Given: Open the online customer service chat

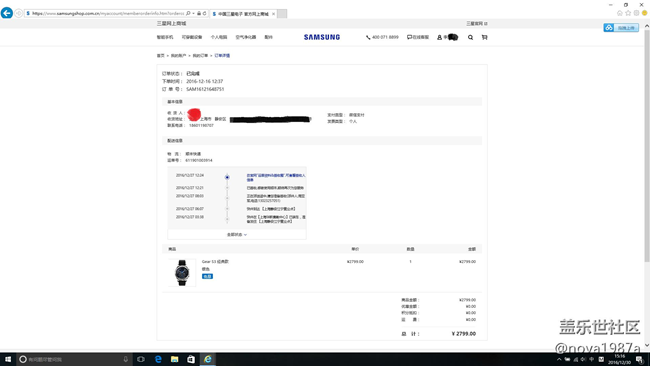Looking at the screenshot, I should [x=418, y=37].
